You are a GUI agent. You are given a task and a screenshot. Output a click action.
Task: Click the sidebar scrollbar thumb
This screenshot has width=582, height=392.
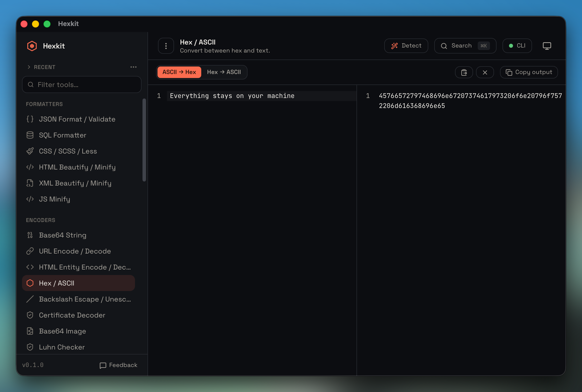(144, 140)
